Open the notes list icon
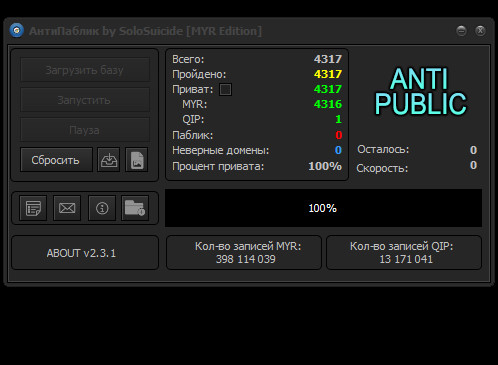This screenshot has height=365, width=498. click(33, 208)
